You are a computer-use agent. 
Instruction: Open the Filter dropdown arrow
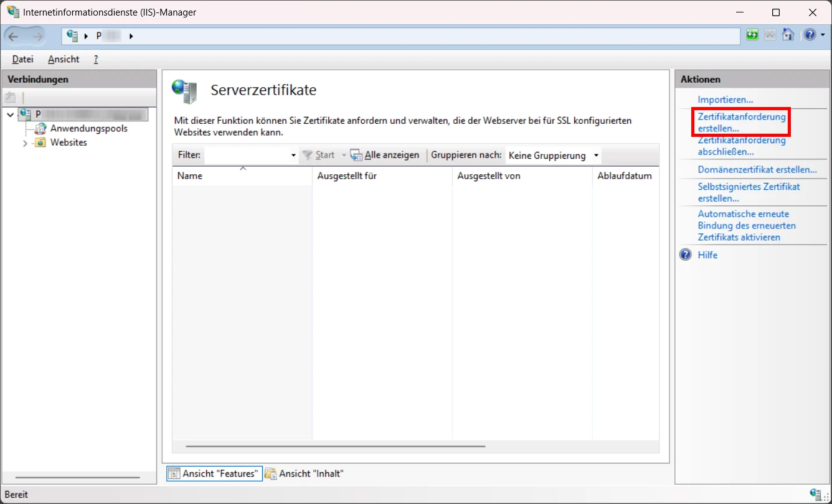tap(293, 156)
